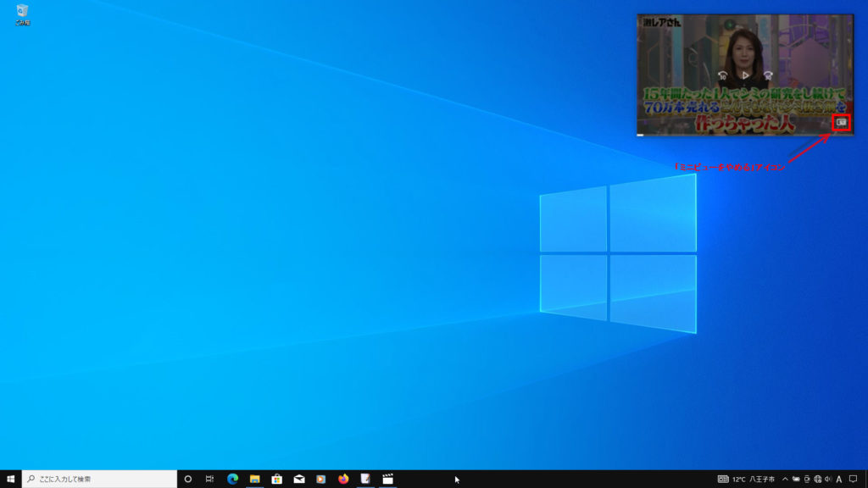868x488 pixels.
Task: Open Microsoft Edge from the taskbar
Action: coord(232,479)
